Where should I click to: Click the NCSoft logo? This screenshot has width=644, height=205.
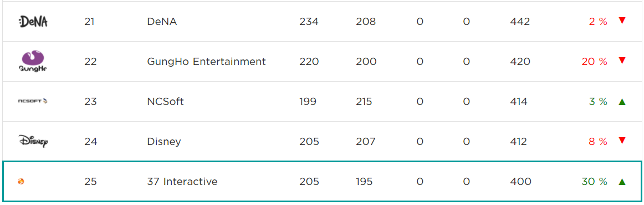coord(33,101)
